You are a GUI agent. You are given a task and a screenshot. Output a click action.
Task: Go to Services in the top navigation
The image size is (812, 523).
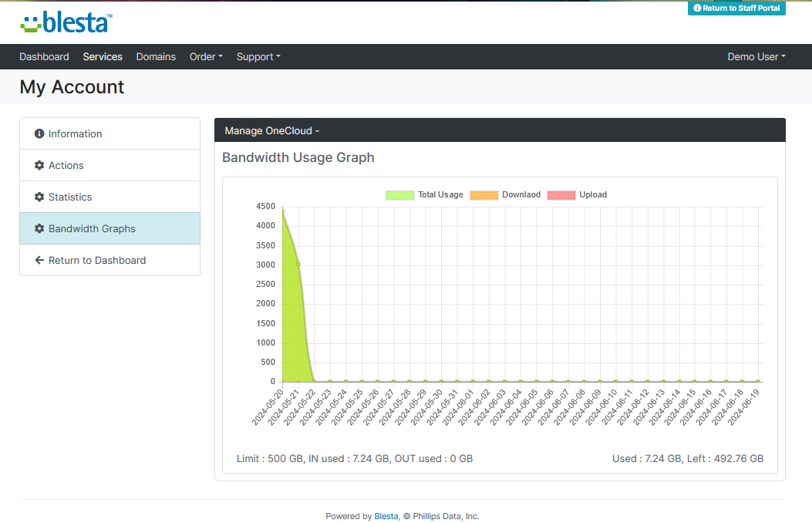(103, 56)
